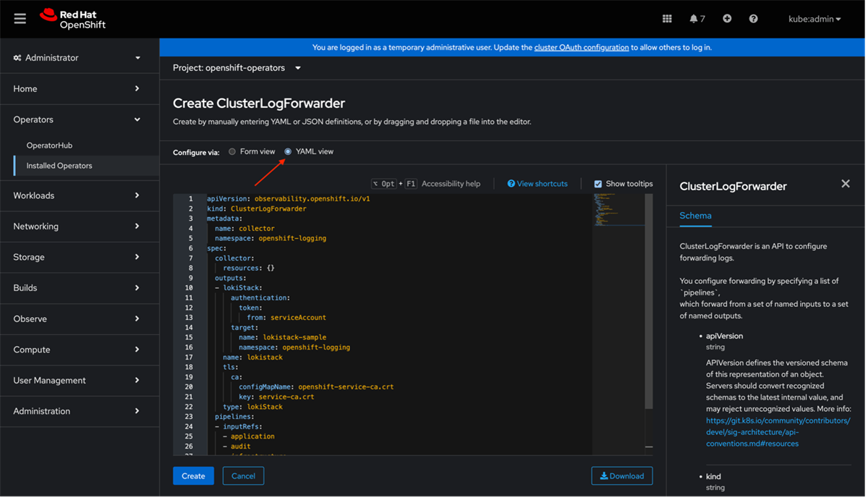Collapse the Operators navigation section
The width and height of the screenshot is (868, 498).
pyautogui.click(x=79, y=119)
